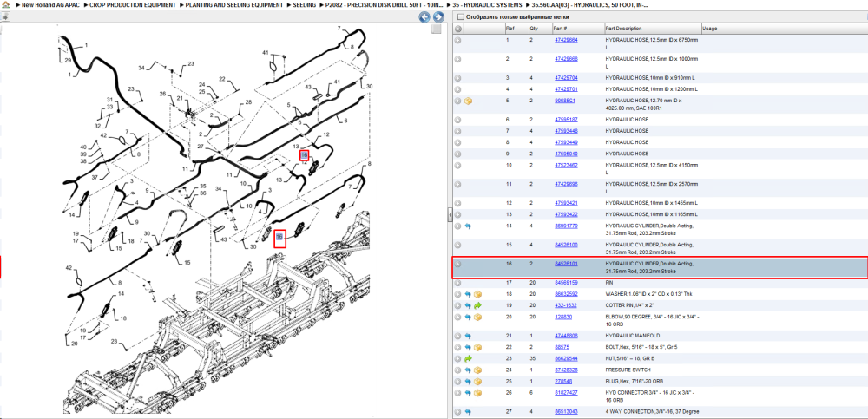Image resolution: width=868 pixels, height=419 pixels.
Task: Open part number 432-1832 link
Action: tap(564, 305)
